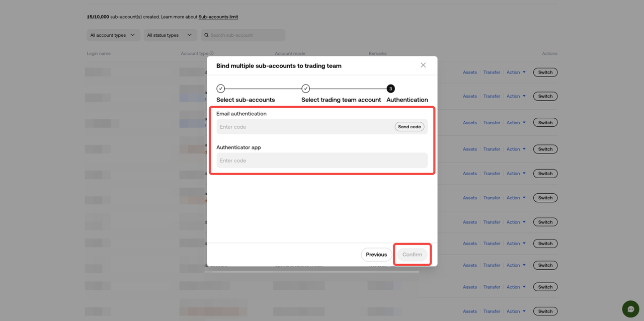
Task: Click Transfer link in the second row
Action: (492, 96)
